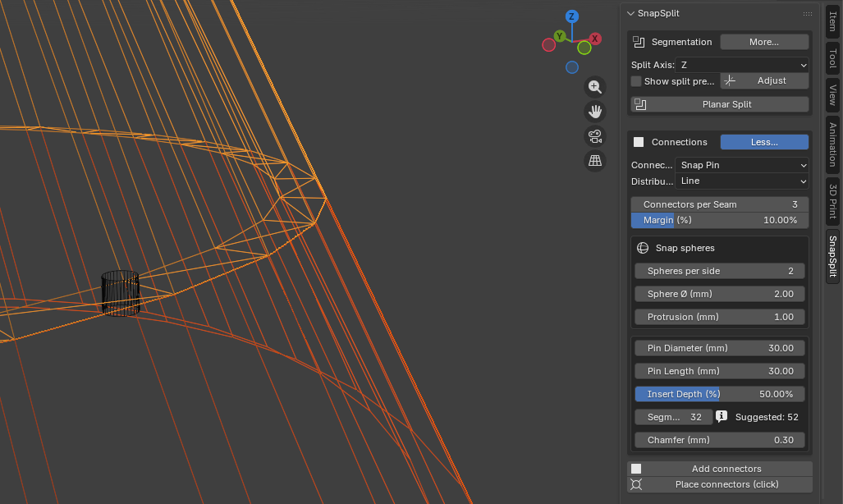The height and width of the screenshot is (504, 843).
Task: Click the red X axis gizmo ball
Action: pyautogui.click(x=595, y=39)
